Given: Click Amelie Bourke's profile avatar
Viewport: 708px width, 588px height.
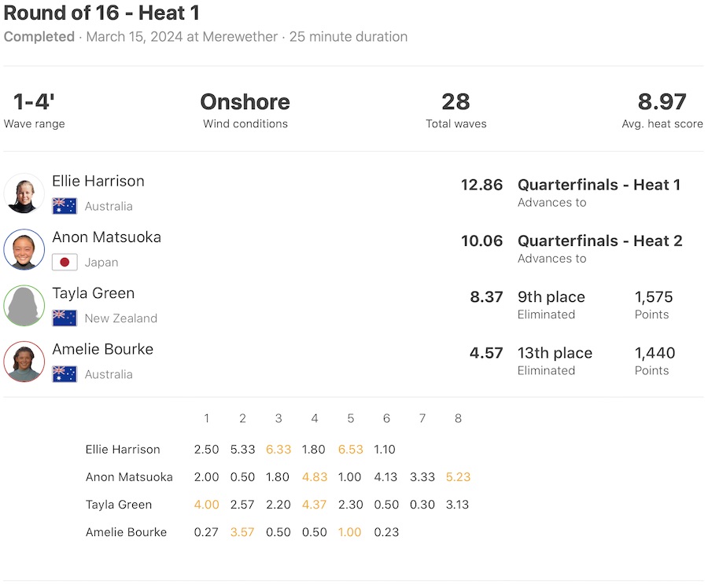Looking at the screenshot, I should click(x=24, y=362).
